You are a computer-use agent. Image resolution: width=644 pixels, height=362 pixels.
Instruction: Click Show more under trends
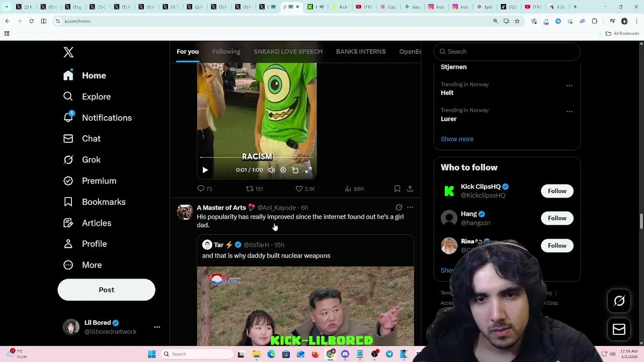tap(457, 139)
